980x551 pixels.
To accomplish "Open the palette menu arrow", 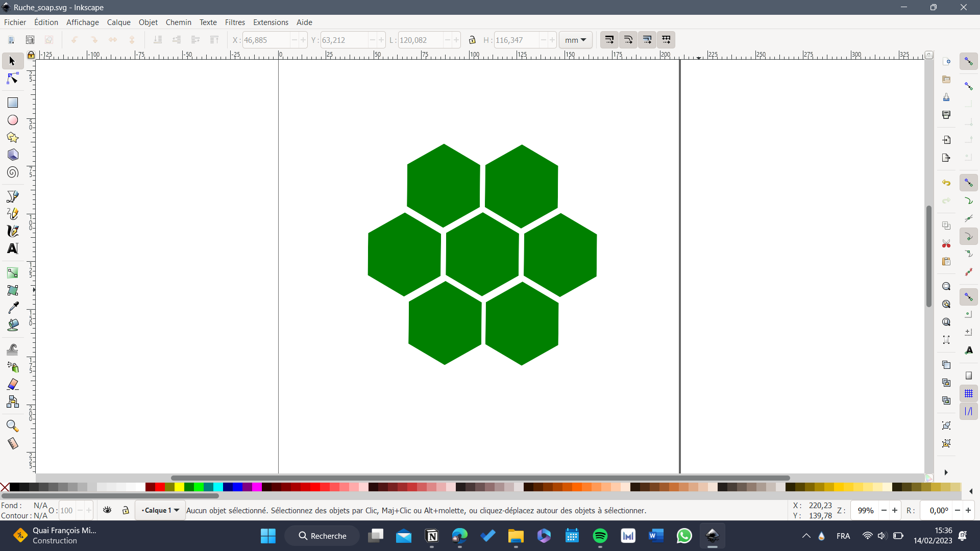I will (x=970, y=491).
